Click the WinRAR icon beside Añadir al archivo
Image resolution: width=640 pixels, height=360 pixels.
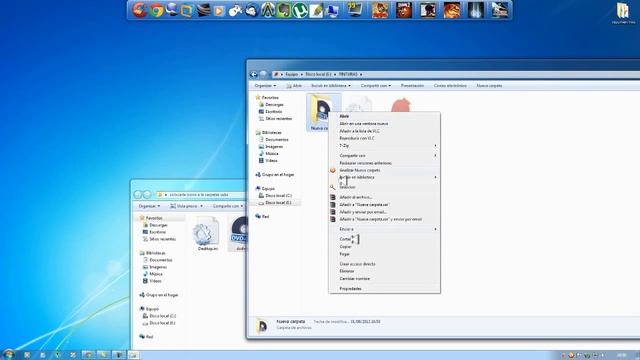pyautogui.click(x=333, y=197)
